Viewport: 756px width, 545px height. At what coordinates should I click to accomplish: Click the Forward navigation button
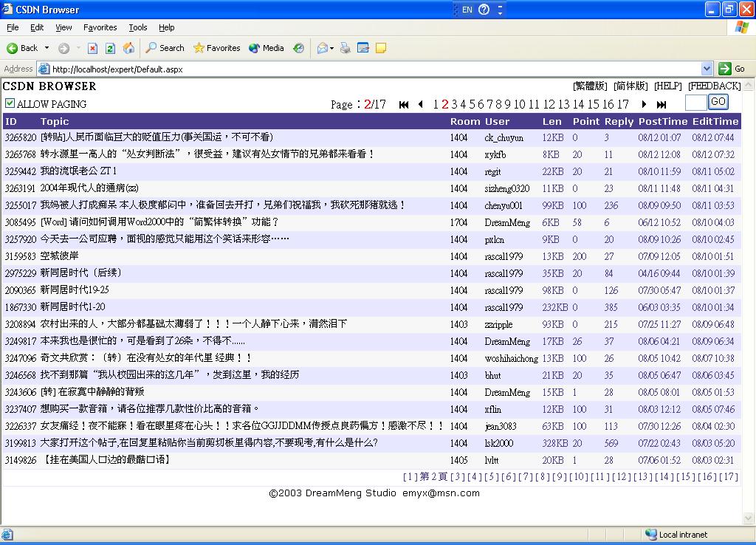click(x=63, y=48)
